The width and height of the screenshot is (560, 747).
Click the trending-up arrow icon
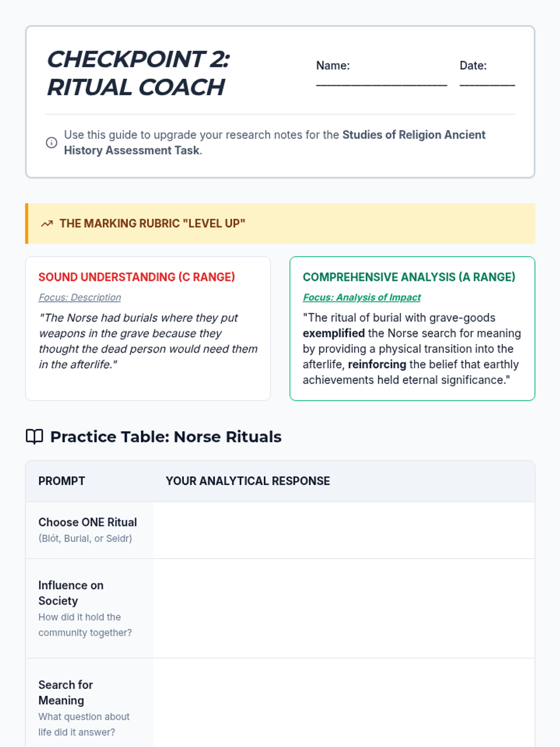pyautogui.click(x=47, y=224)
